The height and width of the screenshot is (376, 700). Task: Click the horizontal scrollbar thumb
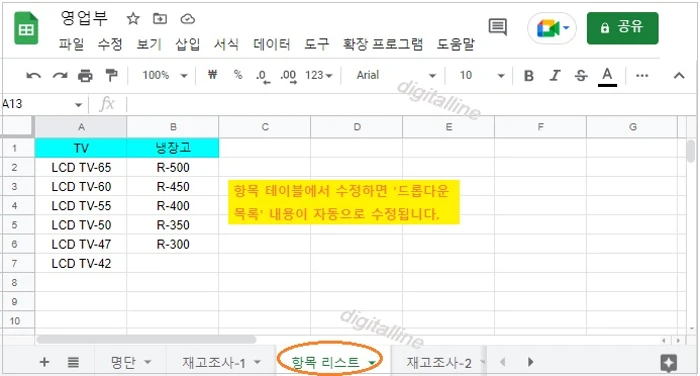click(x=146, y=340)
